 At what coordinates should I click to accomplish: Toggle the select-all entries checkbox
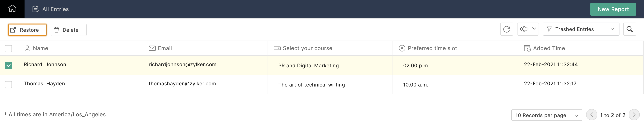coord(8,48)
